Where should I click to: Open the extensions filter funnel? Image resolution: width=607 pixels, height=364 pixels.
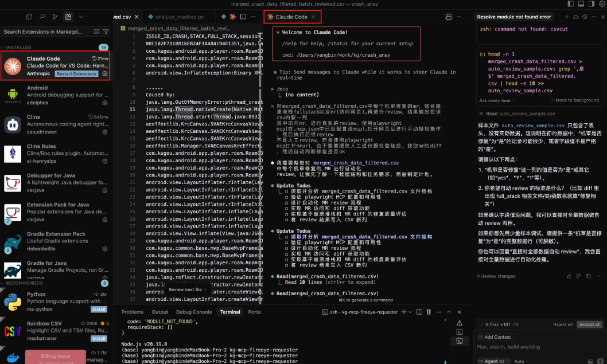point(106,32)
